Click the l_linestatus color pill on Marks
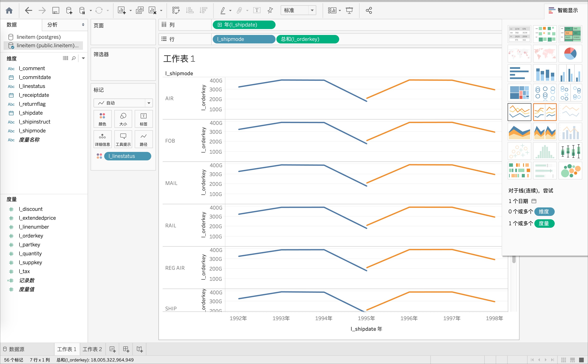The image size is (588, 364). click(x=127, y=156)
